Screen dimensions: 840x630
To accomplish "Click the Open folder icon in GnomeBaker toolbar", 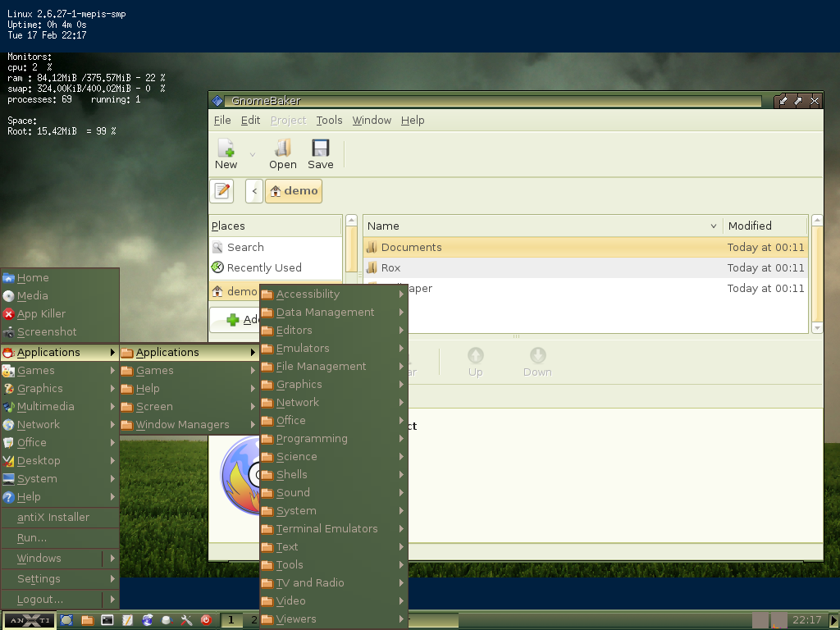I will point(283,148).
